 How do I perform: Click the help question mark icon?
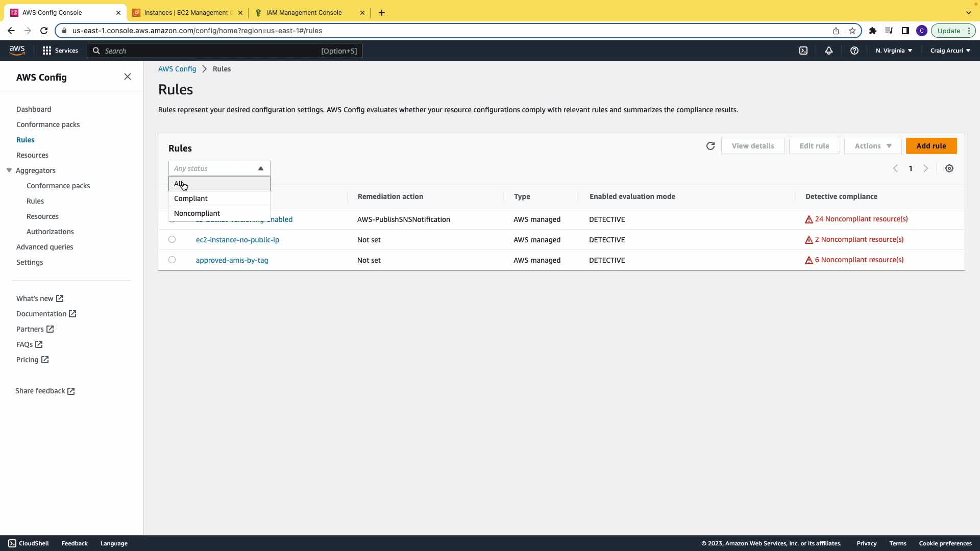854,51
